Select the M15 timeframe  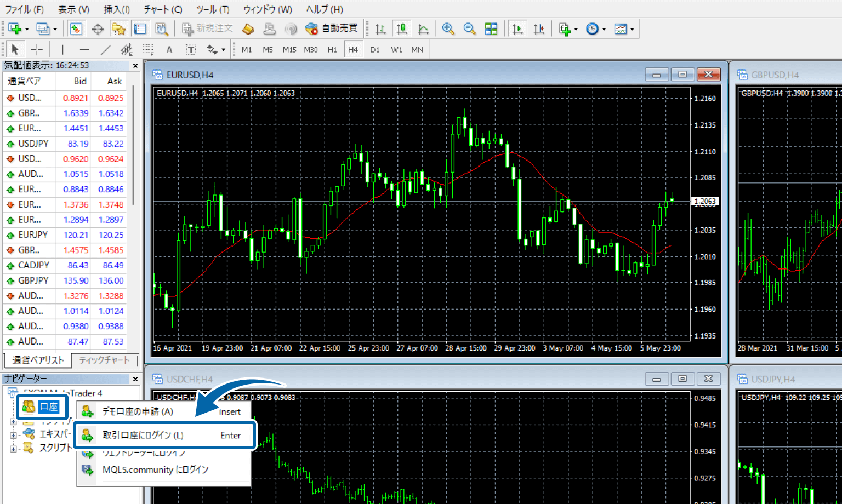pyautogui.click(x=289, y=49)
